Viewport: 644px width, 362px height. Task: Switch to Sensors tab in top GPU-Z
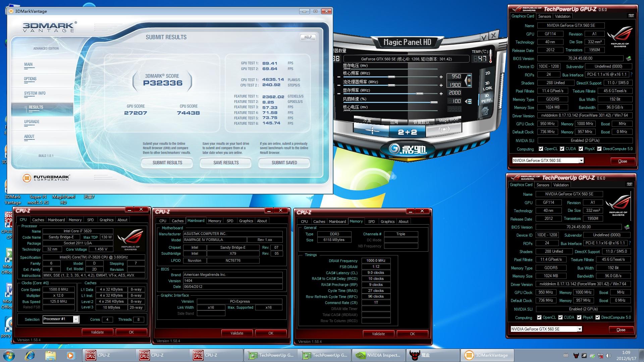coord(544,16)
